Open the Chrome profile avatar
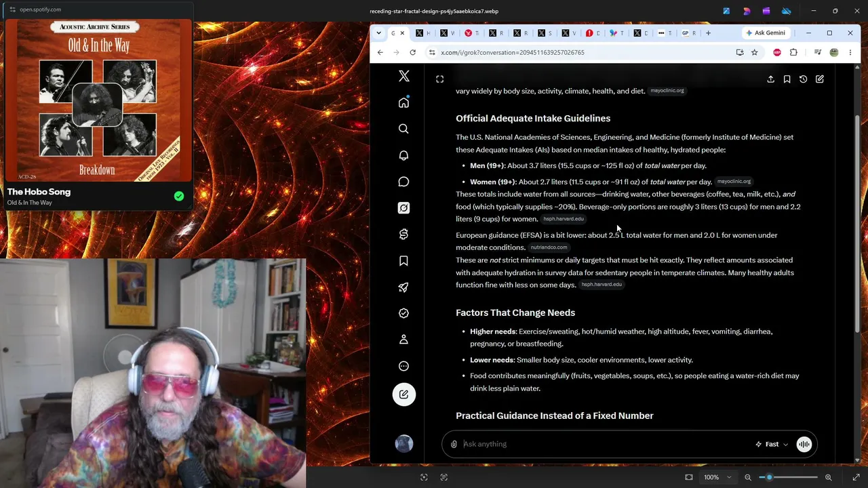The image size is (868, 488). pos(834,52)
